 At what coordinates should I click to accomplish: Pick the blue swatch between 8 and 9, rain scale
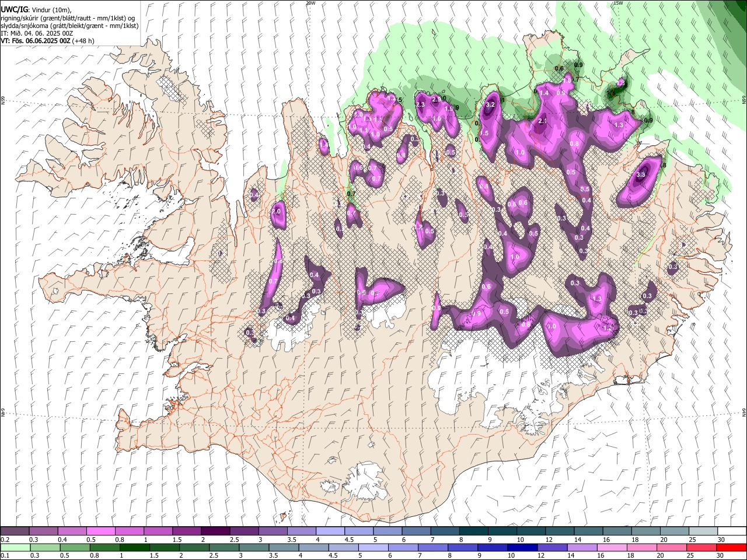(462, 548)
